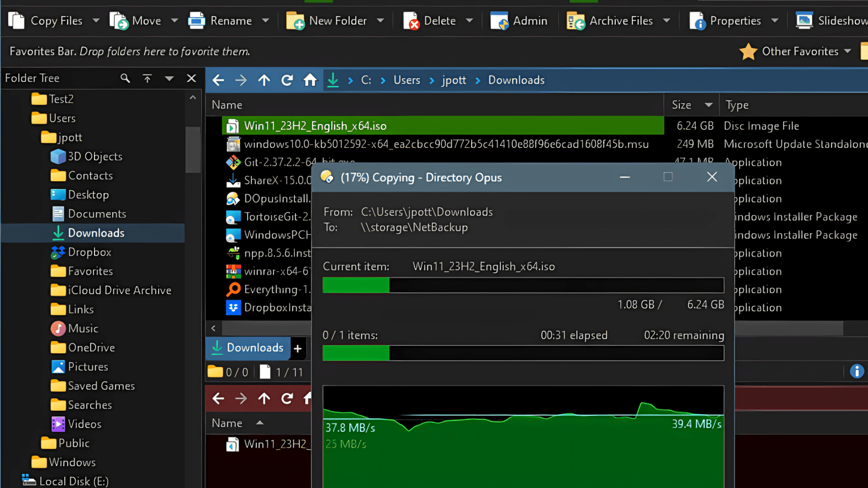
Task: Refresh the upper file display
Action: [x=287, y=80]
